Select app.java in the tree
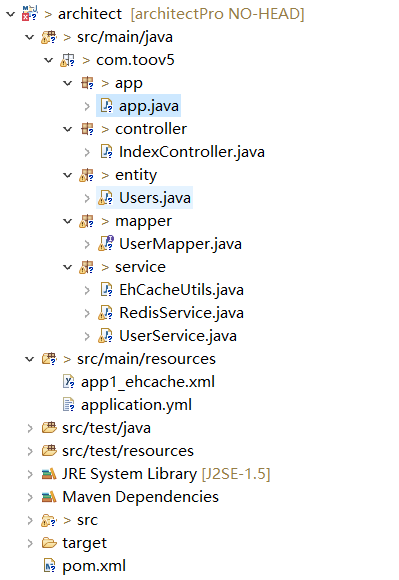The height and width of the screenshot is (580, 399). tap(149, 106)
